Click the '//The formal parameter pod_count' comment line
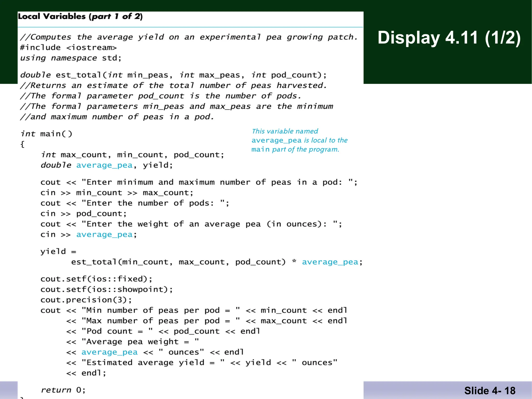Screen dimensions: 532x399 161,96
